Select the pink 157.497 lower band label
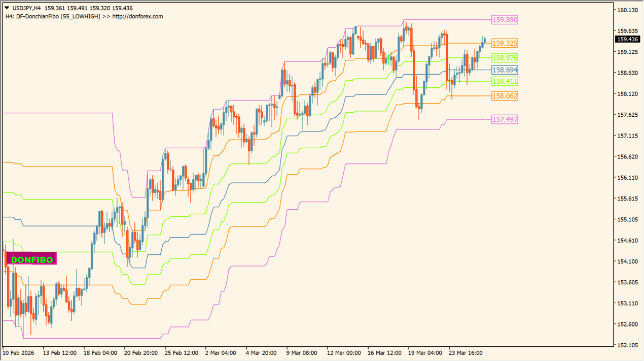644x361 pixels. 505,119
